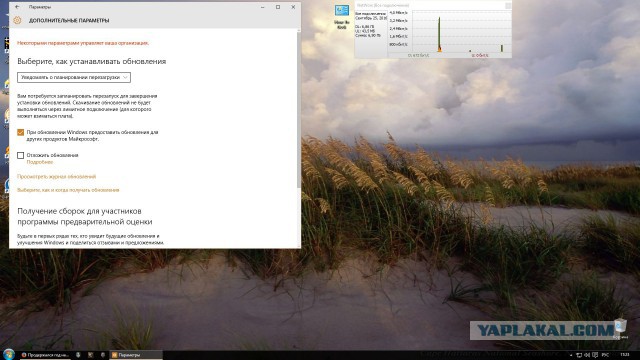Open the desktop shortcut icon near network widget
Viewport: 640px width, 360px height.
tap(342, 17)
